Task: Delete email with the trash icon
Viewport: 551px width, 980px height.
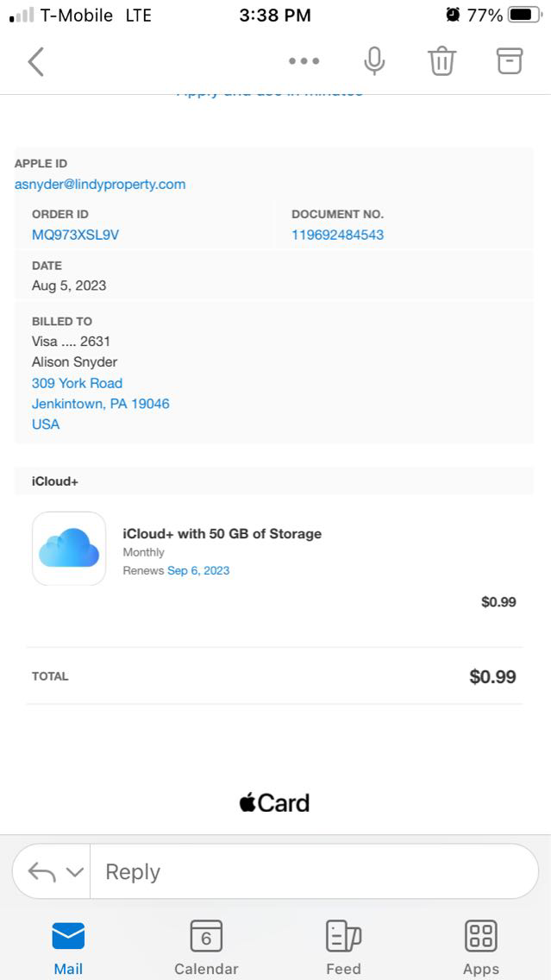Action: [x=441, y=61]
